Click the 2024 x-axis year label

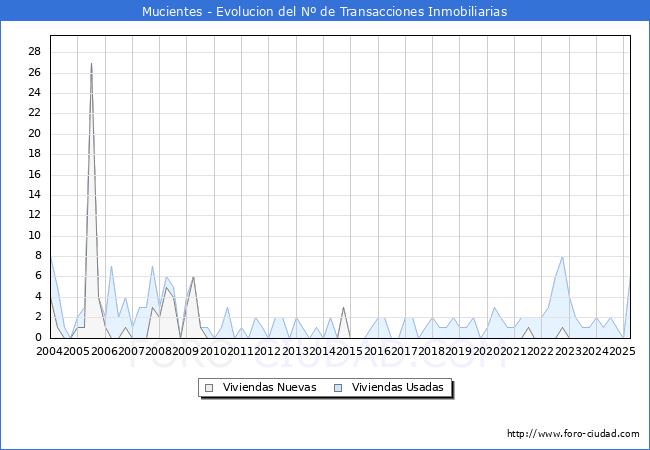coord(596,351)
